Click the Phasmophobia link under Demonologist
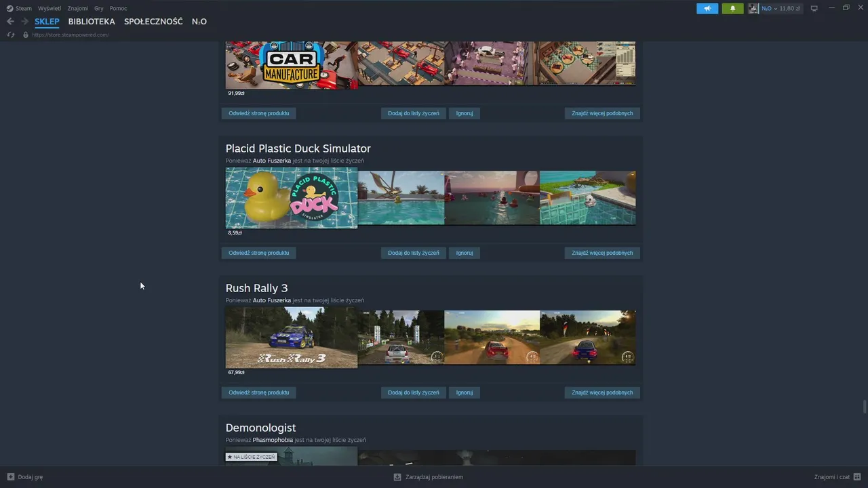The width and height of the screenshot is (868, 488). tap(273, 440)
